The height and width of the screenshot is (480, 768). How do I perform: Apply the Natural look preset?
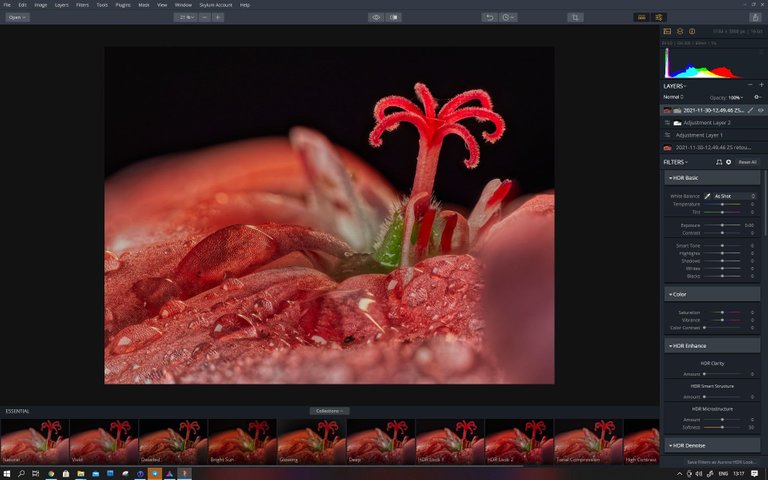pyautogui.click(x=34, y=441)
